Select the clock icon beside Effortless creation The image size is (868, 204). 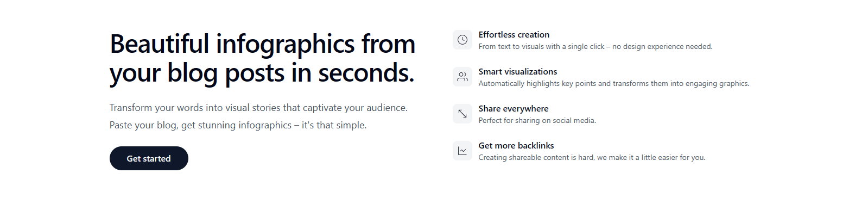pyautogui.click(x=462, y=40)
